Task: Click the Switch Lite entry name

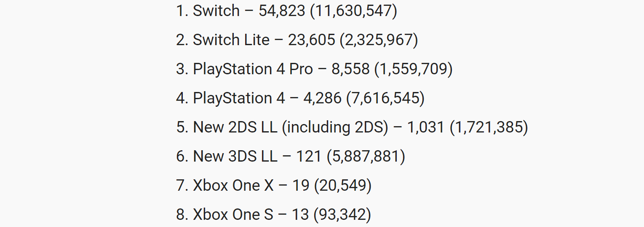Action: coord(231,40)
